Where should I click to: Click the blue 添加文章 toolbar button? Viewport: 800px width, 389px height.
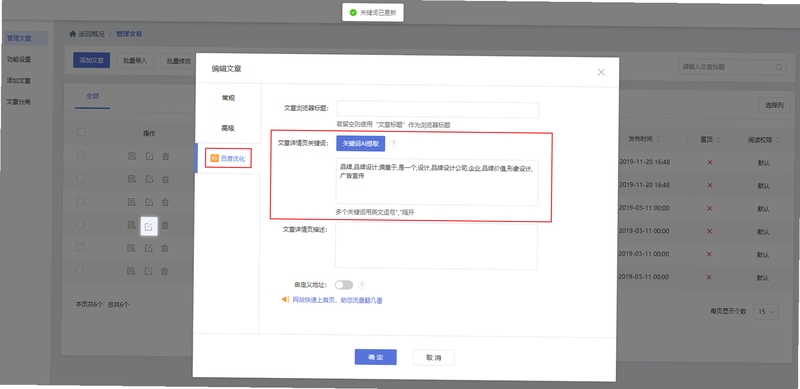point(91,60)
